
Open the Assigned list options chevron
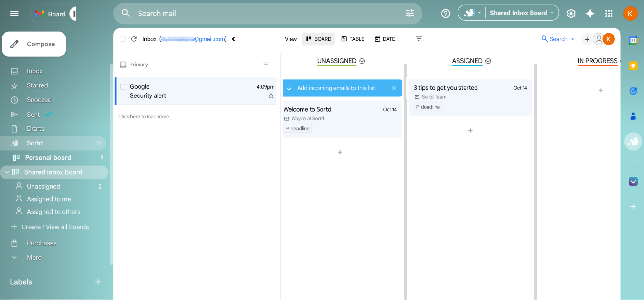tap(488, 61)
